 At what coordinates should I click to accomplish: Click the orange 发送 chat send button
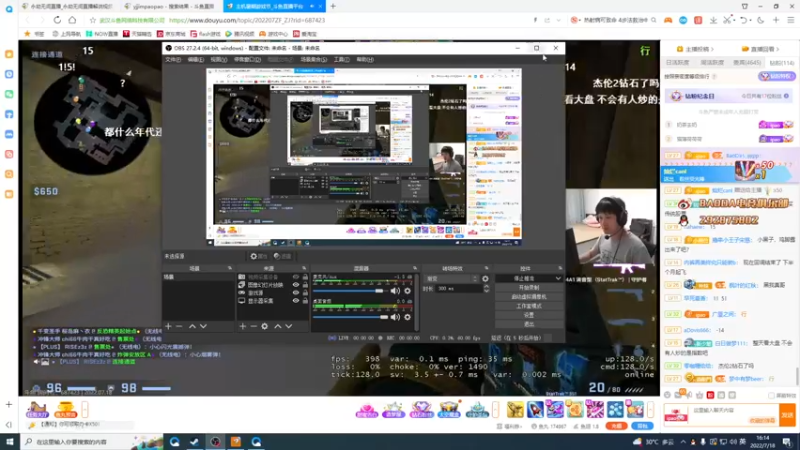coord(787,415)
